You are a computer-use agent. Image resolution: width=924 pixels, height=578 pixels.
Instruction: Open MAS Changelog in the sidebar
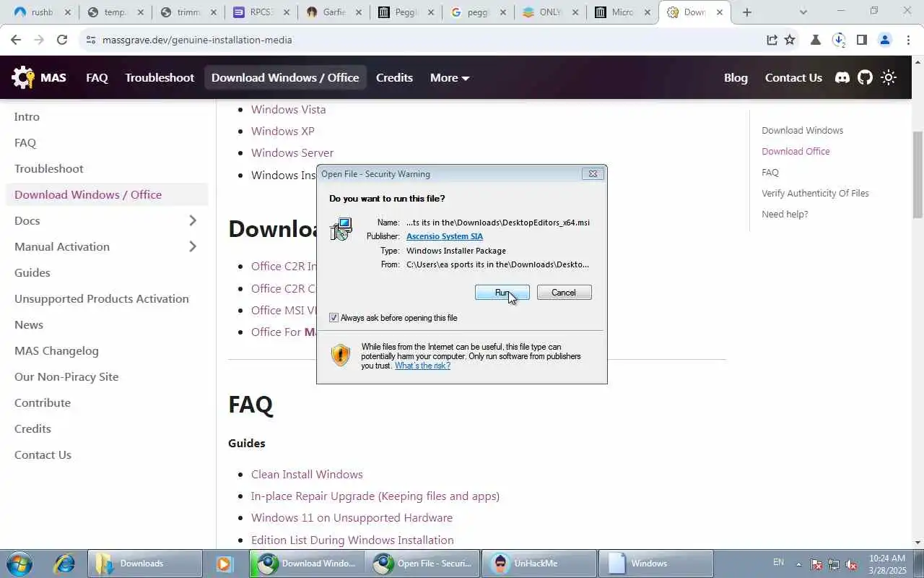[56, 350]
